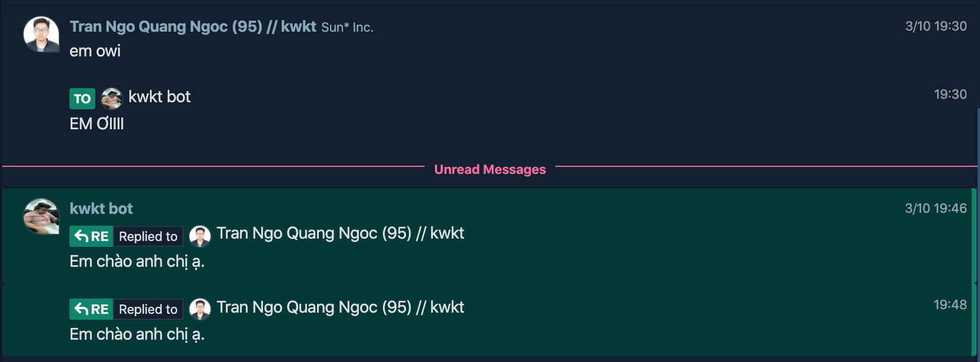Image resolution: width=980 pixels, height=362 pixels.
Task: Click Tran Ngo Quang Ngoc's large profile avatar
Action: pos(41,34)
